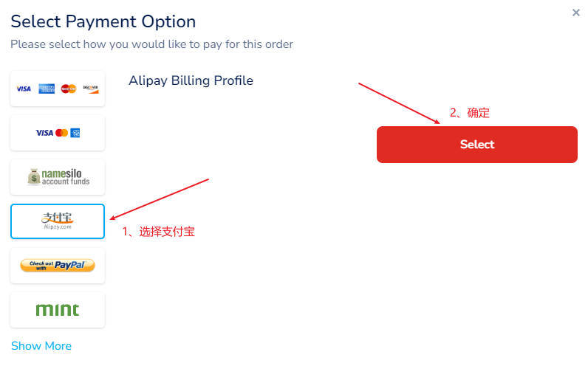The height and width of the screenshot is (366, 588).
Task: Select the Alipay payment option
Action: [x=58, y=221]
